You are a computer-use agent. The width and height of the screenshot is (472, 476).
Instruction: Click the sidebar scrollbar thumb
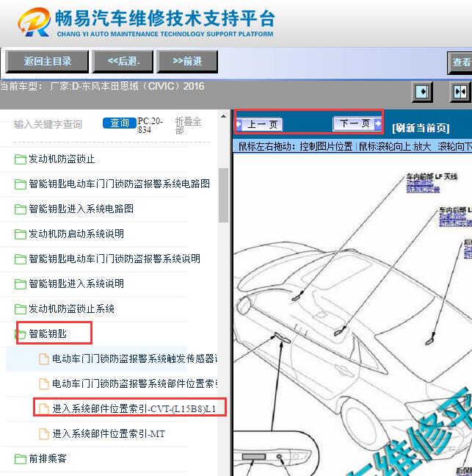(224, 195)
